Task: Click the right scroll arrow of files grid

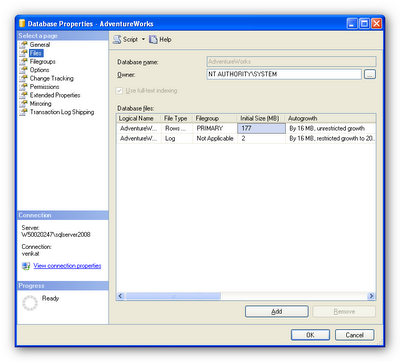Action: pyautogui.click(x=371, y=296)
